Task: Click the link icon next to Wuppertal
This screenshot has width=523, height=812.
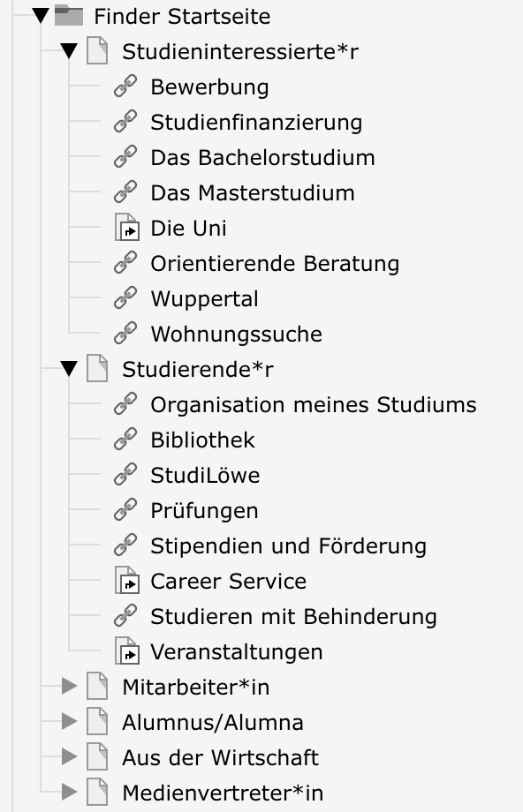Action: (x=125, y=297)
